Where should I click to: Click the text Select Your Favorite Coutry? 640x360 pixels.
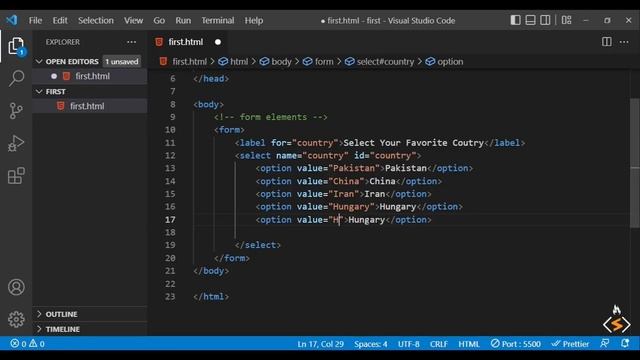click(x=413, y=143)
